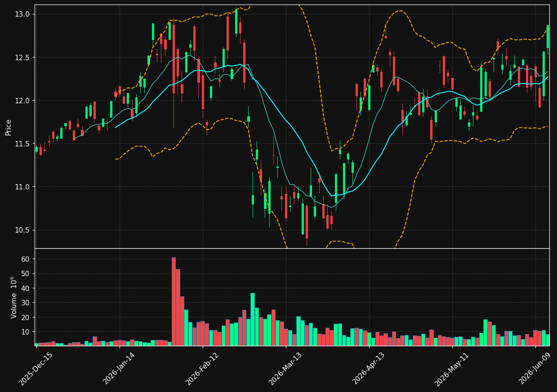Viewport: 557px width, 392px height.
Task: Click the 12.5 price axis label
Action: pos(23,57)
